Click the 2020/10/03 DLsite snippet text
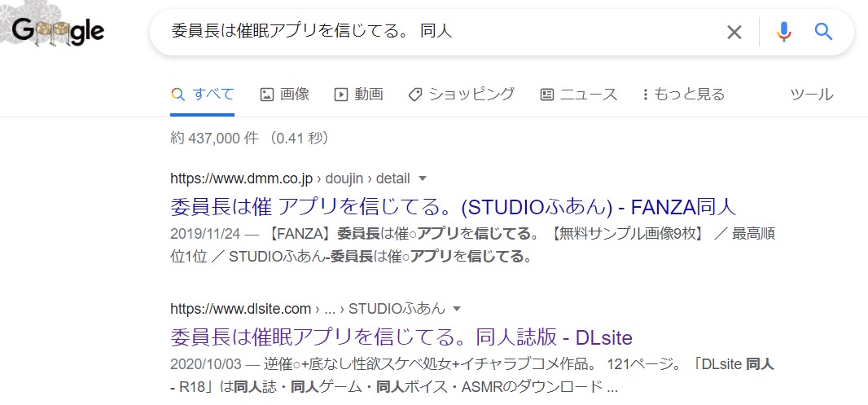Image resolution: width=868 pixels, height=405 pixels. tap(472, 376)
